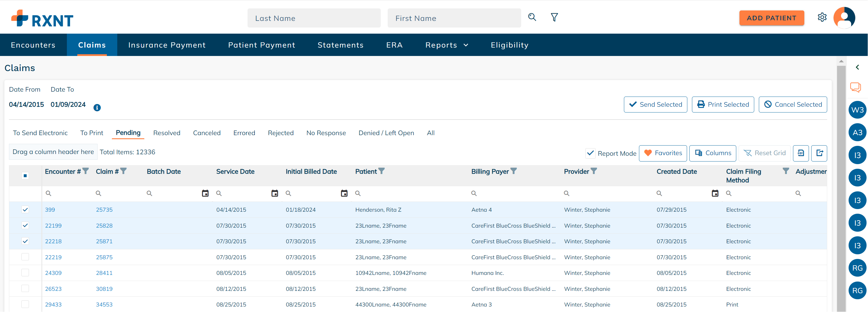Open claim number 25828 link
868x312 pixels.
(104, 226)
